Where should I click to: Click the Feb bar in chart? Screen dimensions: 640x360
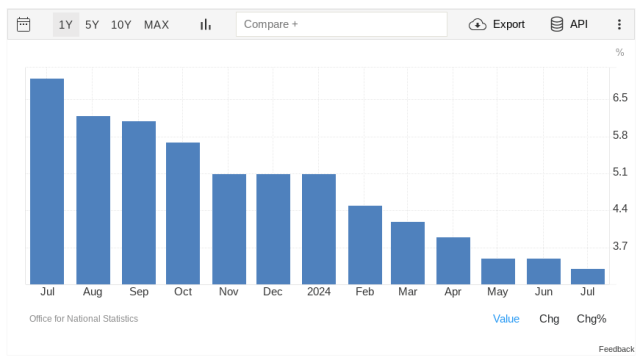[x=365, y=245]
